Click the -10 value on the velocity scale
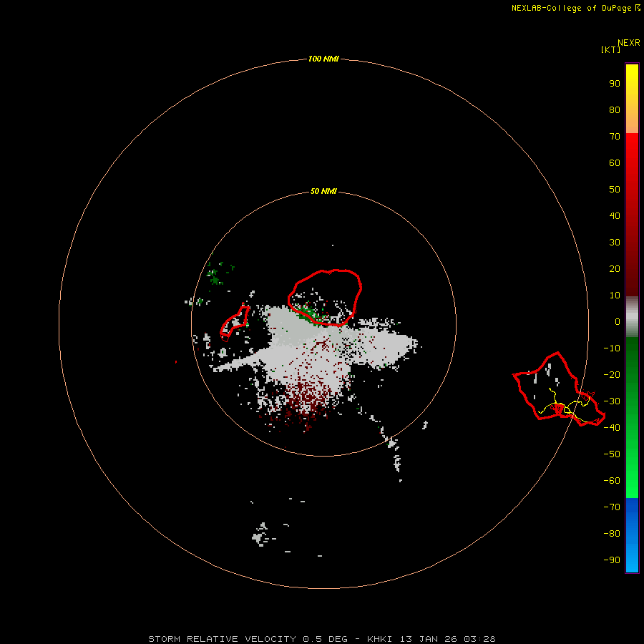The image size is (644, 644). pyautogui.click(x=612, y=348)
